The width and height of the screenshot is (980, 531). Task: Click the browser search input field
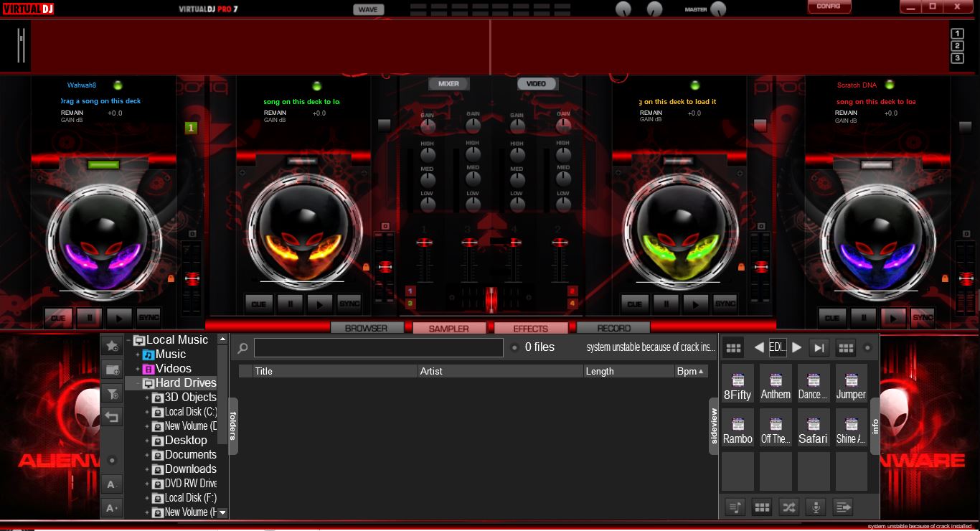(379, 348)
